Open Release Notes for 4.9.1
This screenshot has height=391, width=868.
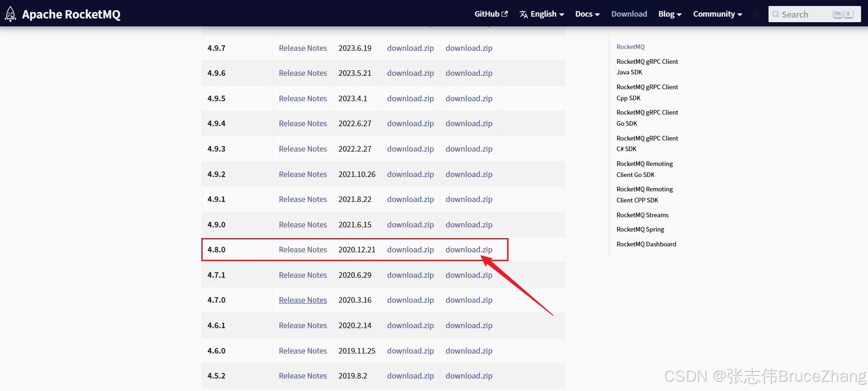tap(303, 199)
